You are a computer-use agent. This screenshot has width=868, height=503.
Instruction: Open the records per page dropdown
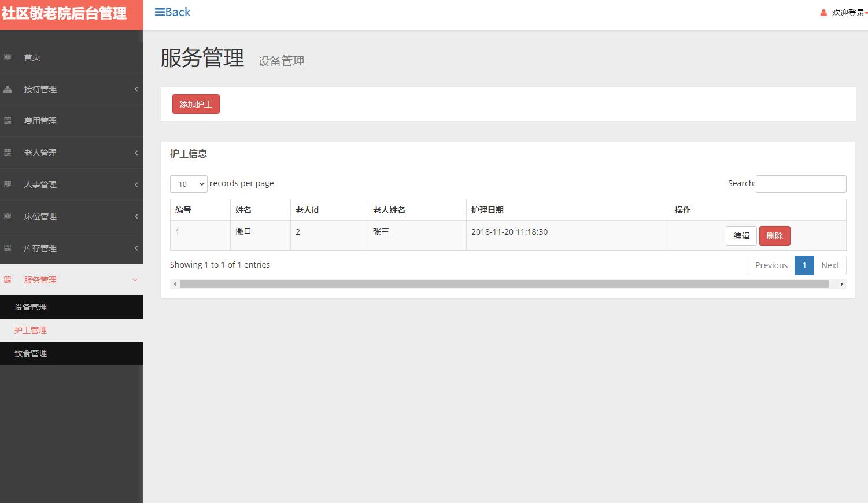click(x=188, y=183)
